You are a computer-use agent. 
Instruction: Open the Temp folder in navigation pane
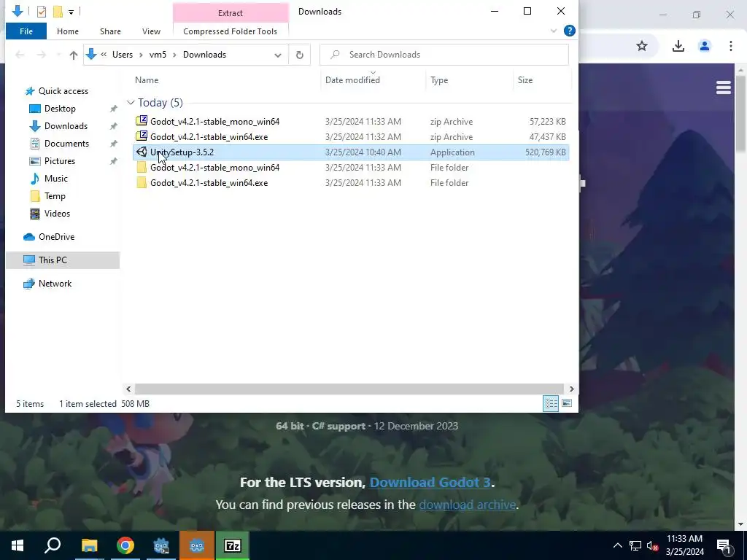point(55,196)
